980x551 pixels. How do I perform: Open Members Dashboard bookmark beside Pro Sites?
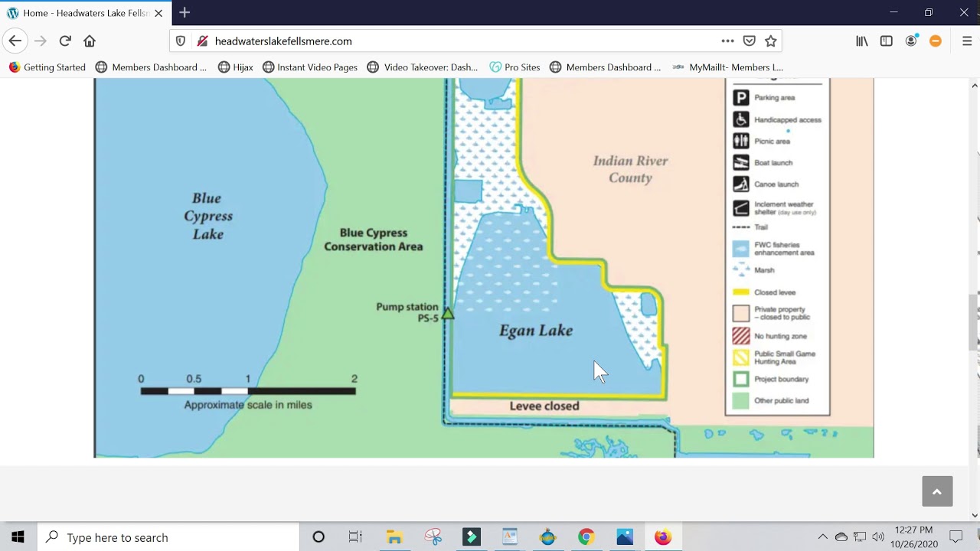[x=606, y=67]
